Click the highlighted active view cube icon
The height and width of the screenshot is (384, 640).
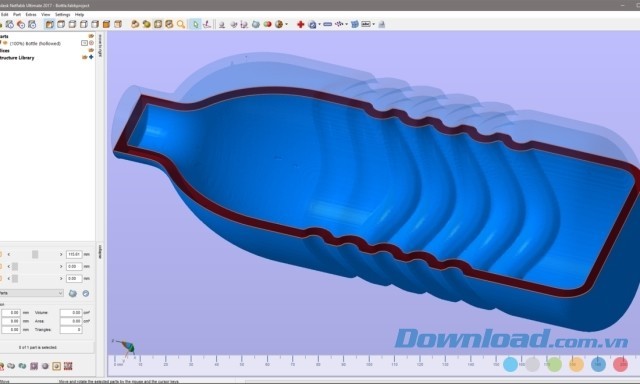(49, 24)
